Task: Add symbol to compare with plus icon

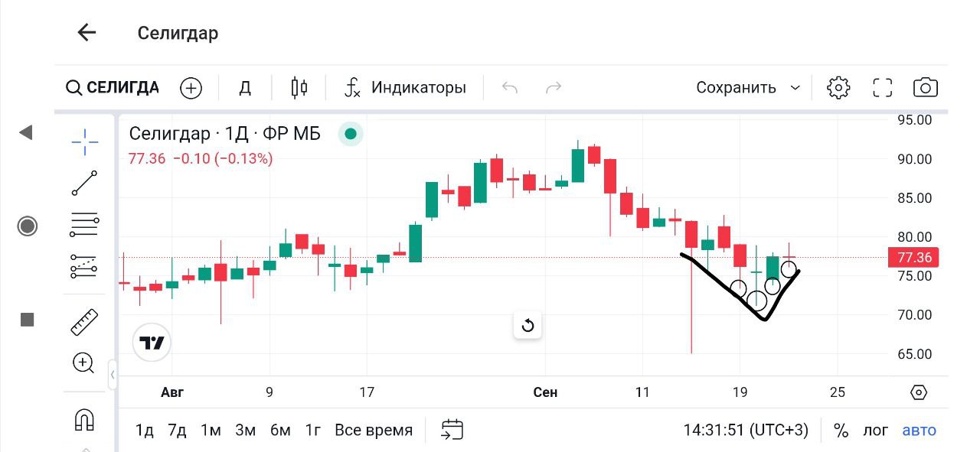Action: pyautogui.click(x=191, y=88)
